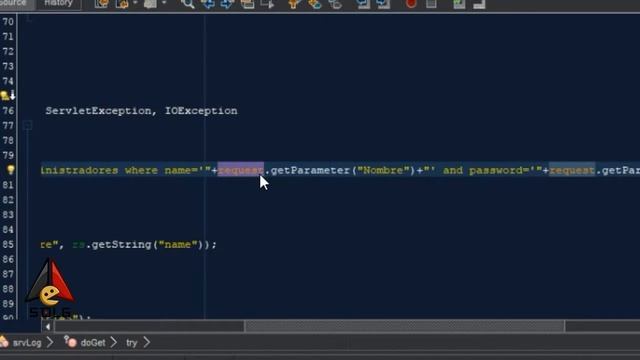This screenshot has height=360, width=640.
Task: Select doGet in the breadcrumb bar
Action: (x=93, y=343)
